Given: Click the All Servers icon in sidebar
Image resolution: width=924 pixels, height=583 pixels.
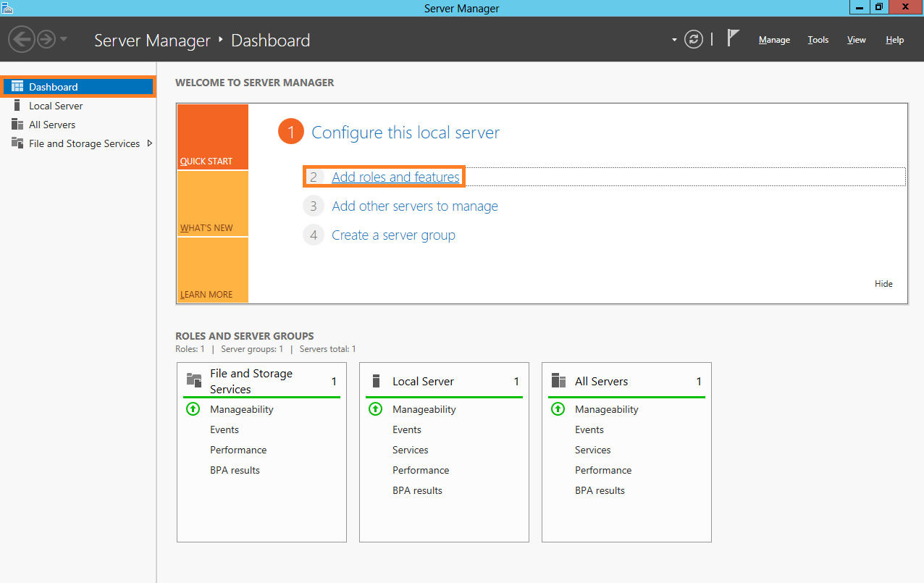Looking at the screenshot, I should 17,125.
